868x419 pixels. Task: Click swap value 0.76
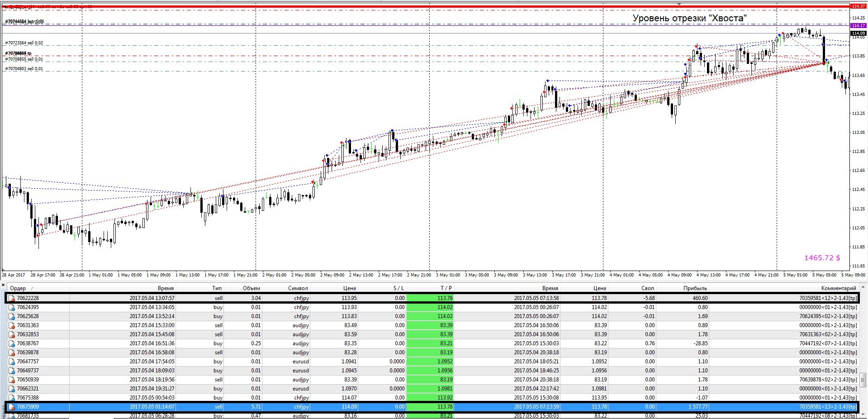650,343
